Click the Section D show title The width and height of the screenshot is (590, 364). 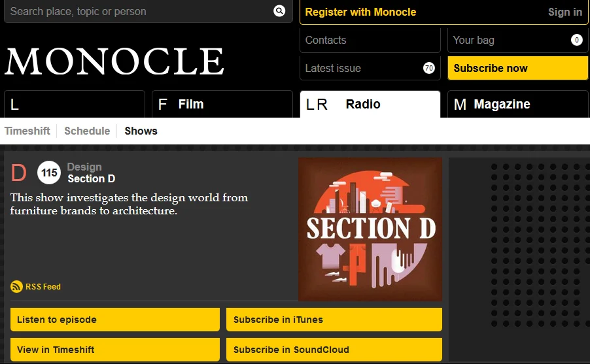tap(92, 178)
